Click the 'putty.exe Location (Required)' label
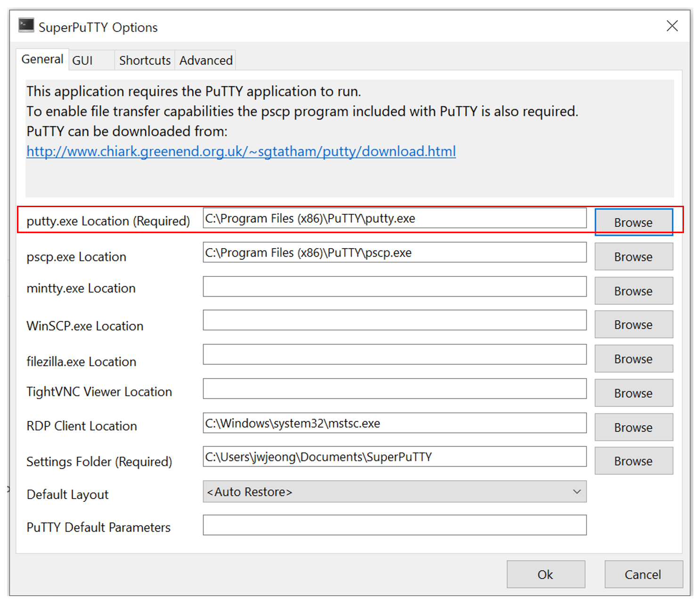700x605 pixels. coord(108,221)
